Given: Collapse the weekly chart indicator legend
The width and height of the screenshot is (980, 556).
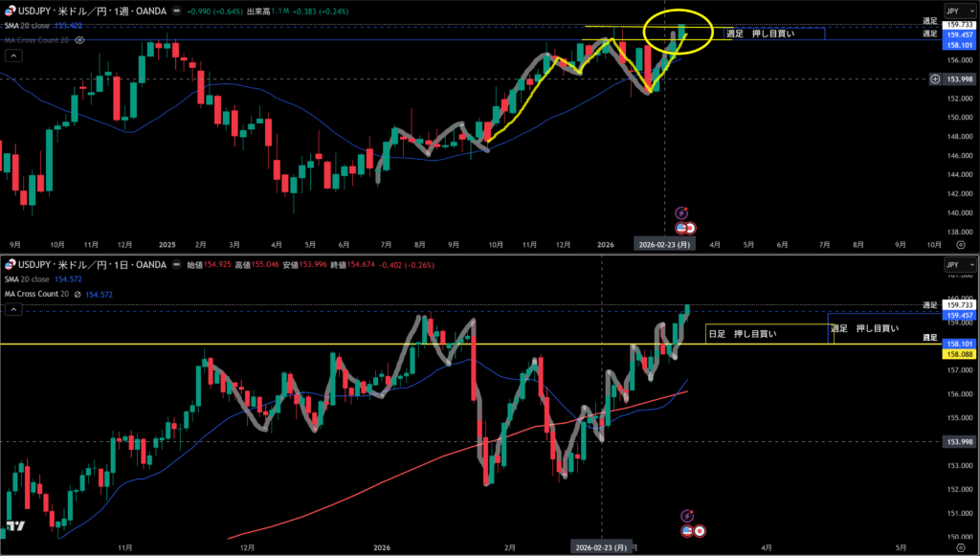Looking at the screenshot, I should (x=13, y=56).
